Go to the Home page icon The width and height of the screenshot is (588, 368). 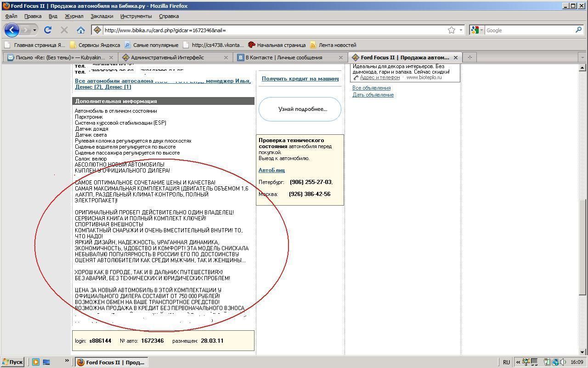81,30
